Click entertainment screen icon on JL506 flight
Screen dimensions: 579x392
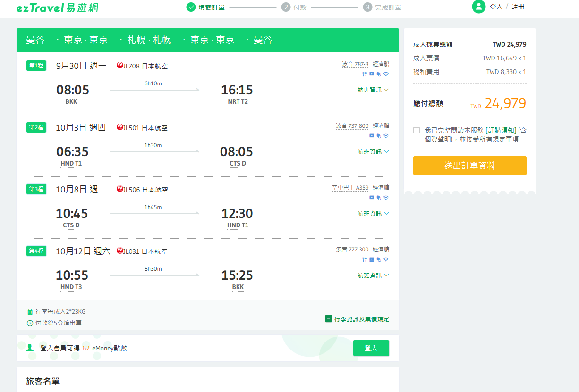pos(372,198)
